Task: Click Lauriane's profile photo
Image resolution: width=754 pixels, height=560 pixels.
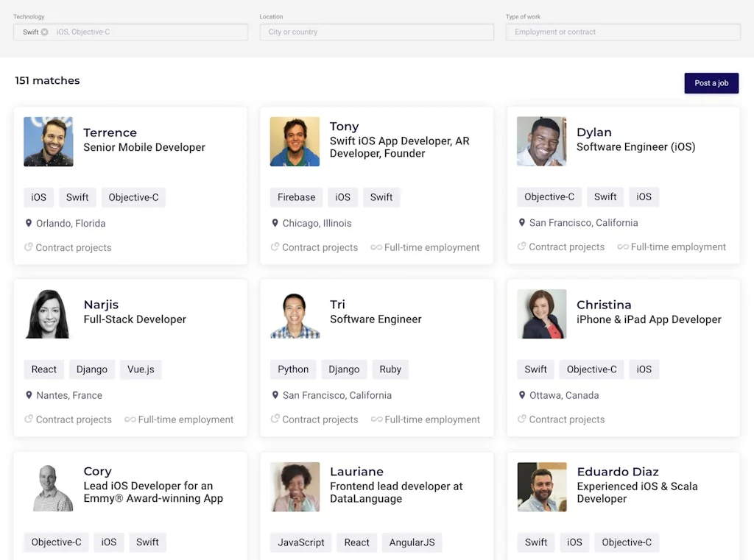Action: pyautogui.click(x=295, y=486)
